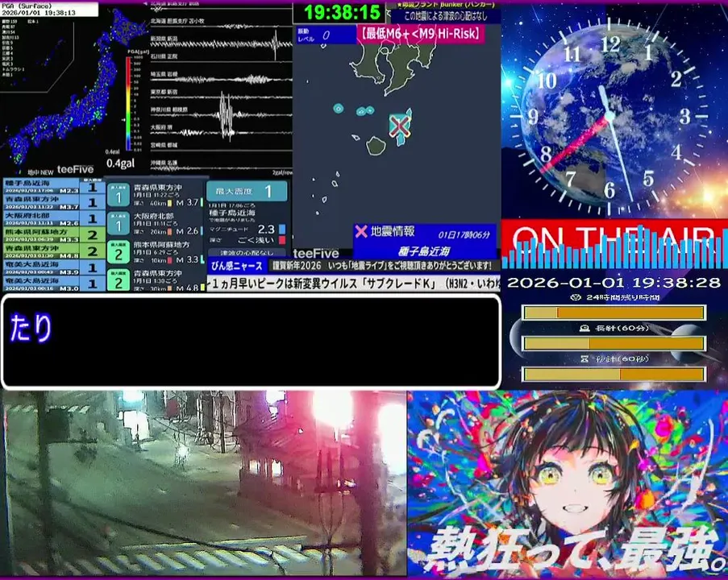
Task: Click the PGA rainbow color scale legend
Action: click(x=128, y=103)
